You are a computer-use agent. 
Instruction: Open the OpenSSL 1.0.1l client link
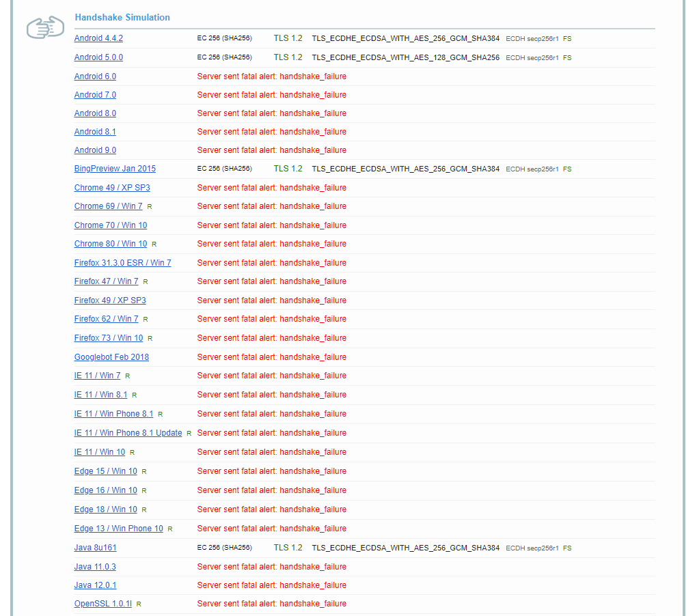coord(102,604)
